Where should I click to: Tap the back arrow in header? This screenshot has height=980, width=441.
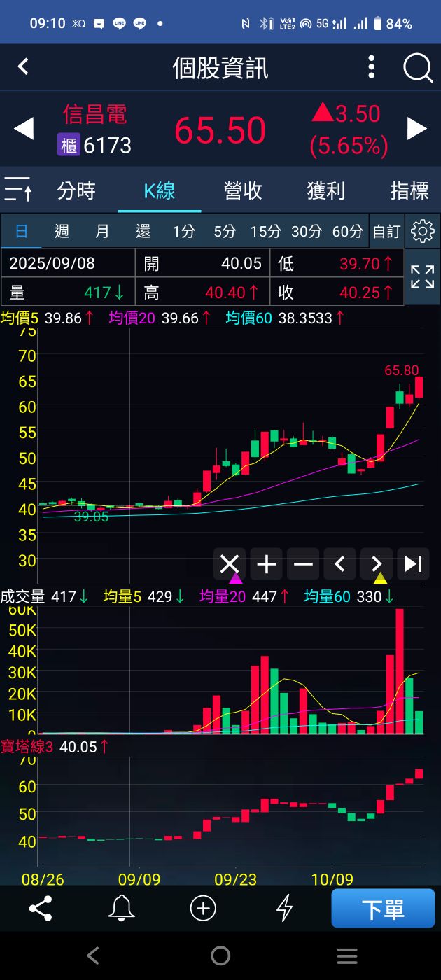point(23,67)
